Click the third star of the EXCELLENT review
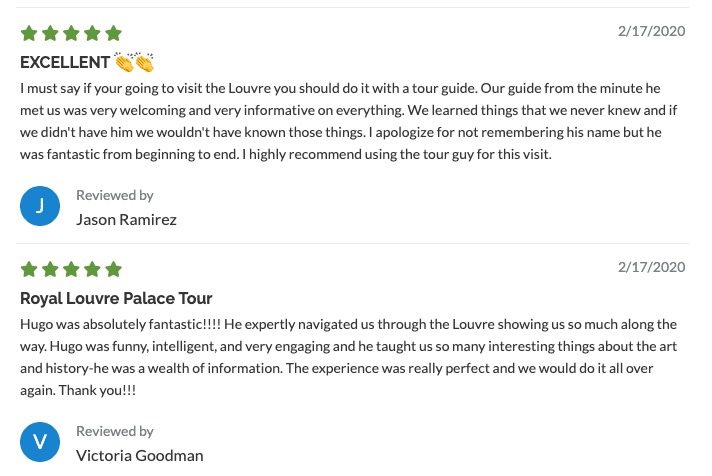The height and width of the screenshot is (476, 712). [x=71, y=34]
